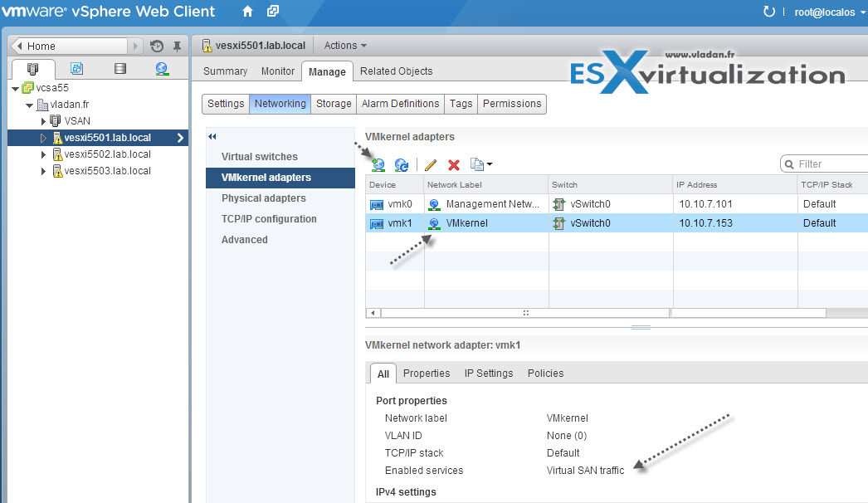Select VMkernel adapters in side menu
868x503 pixels.
(x=280, y=178)
